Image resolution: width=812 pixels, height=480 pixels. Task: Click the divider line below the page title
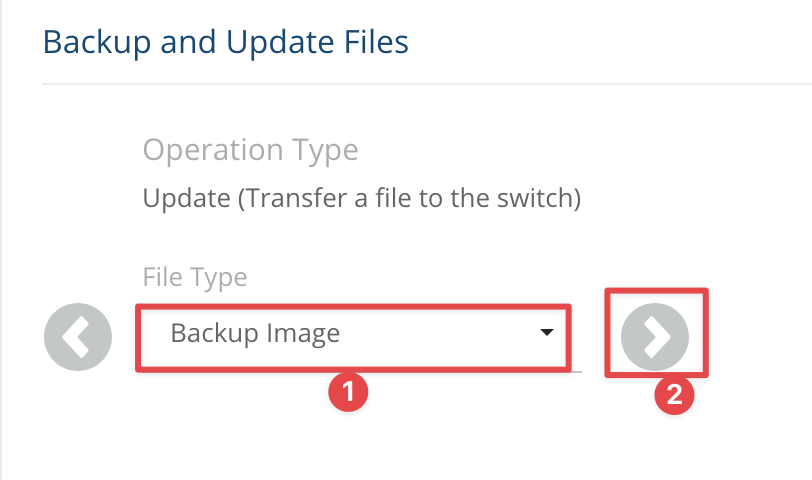427,83
